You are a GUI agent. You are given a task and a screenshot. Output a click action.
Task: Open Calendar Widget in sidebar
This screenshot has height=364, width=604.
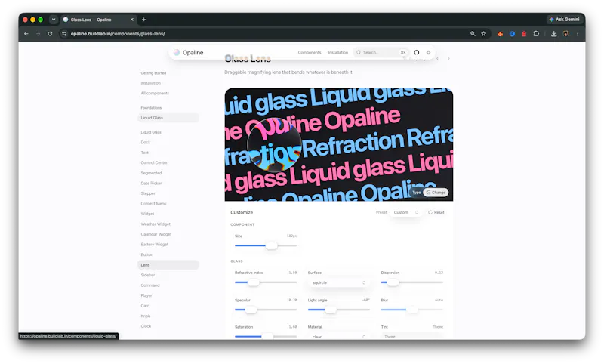(156, 234)
